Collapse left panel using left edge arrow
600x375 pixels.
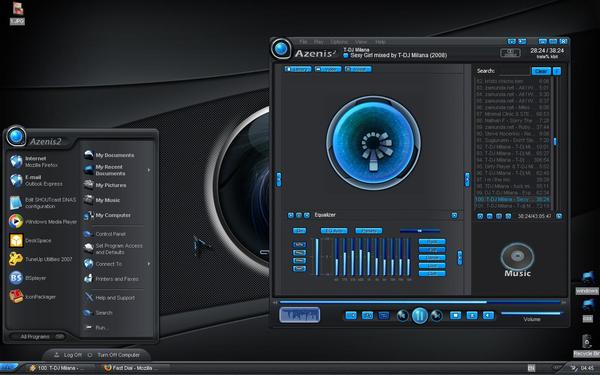click(279, 179)
